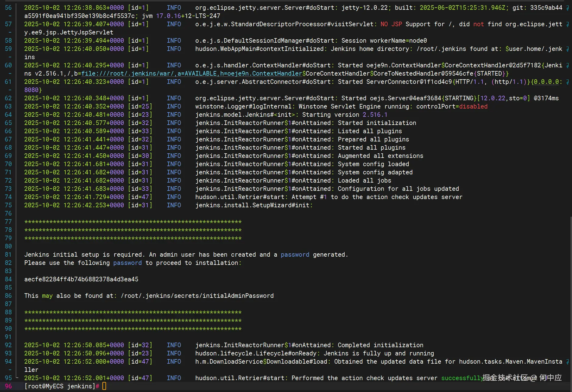
Task: Click the "Completed initialization" message
Action: pos(381,345)
